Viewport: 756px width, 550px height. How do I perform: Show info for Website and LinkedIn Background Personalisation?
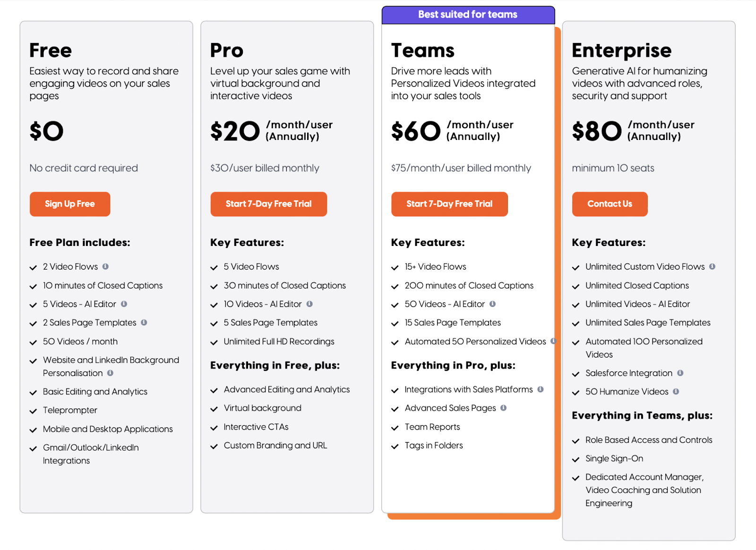click(110, 373)
